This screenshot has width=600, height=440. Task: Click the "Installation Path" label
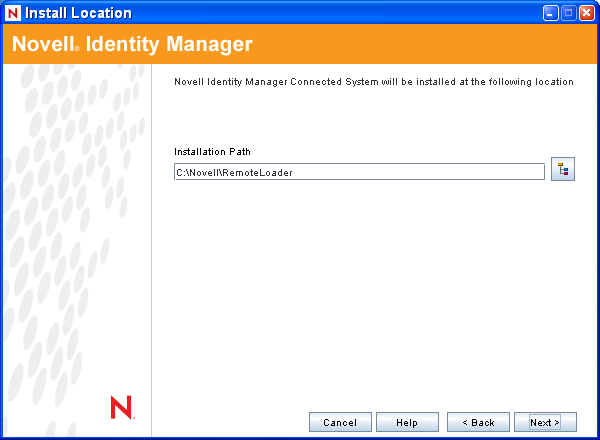pyautogui.click(x=212, y=152)
